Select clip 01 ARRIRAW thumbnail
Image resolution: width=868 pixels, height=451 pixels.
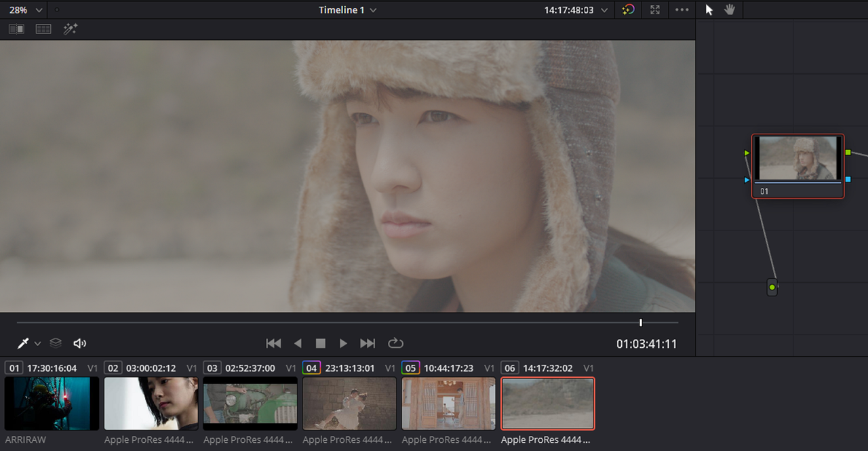tap(52, 404)
